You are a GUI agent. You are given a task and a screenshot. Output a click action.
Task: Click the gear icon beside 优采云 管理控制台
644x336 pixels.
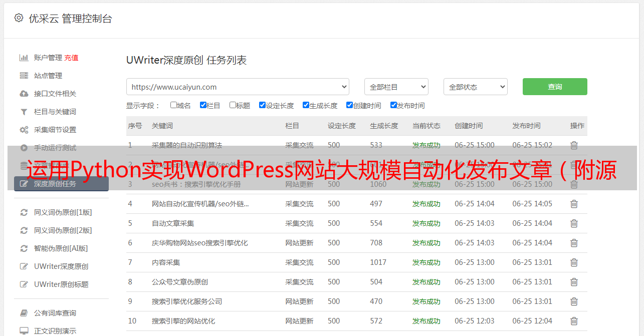pyautogui.click(x=19, y=18)
